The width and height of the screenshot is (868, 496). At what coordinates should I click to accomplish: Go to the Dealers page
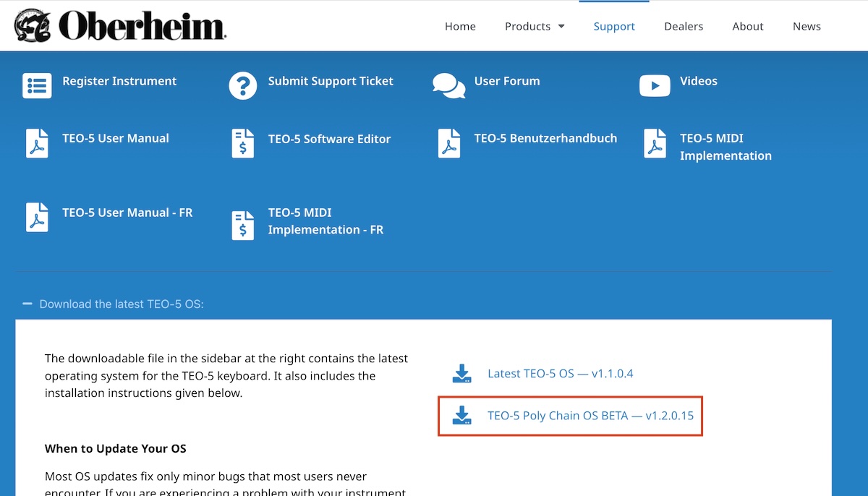(684, 26)
